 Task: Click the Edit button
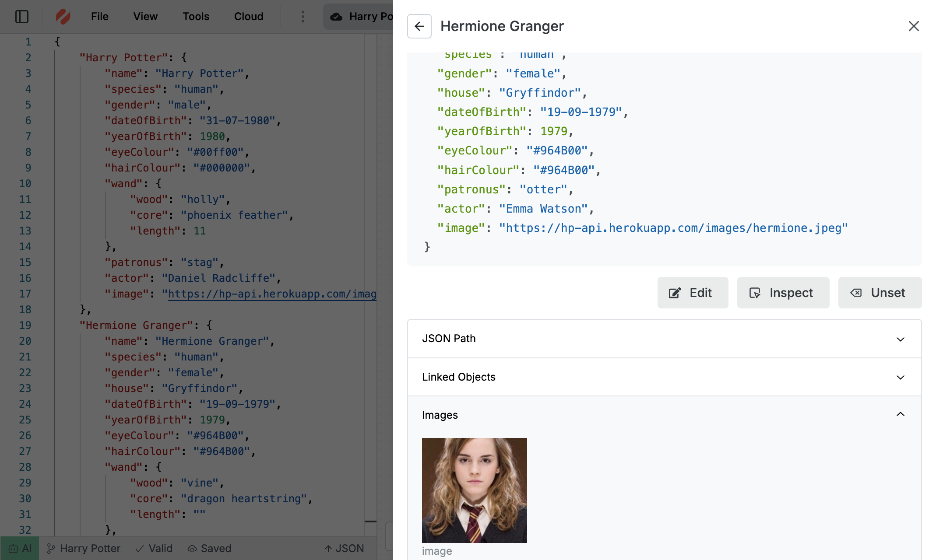pyautogui.click(x=693, y=293)
